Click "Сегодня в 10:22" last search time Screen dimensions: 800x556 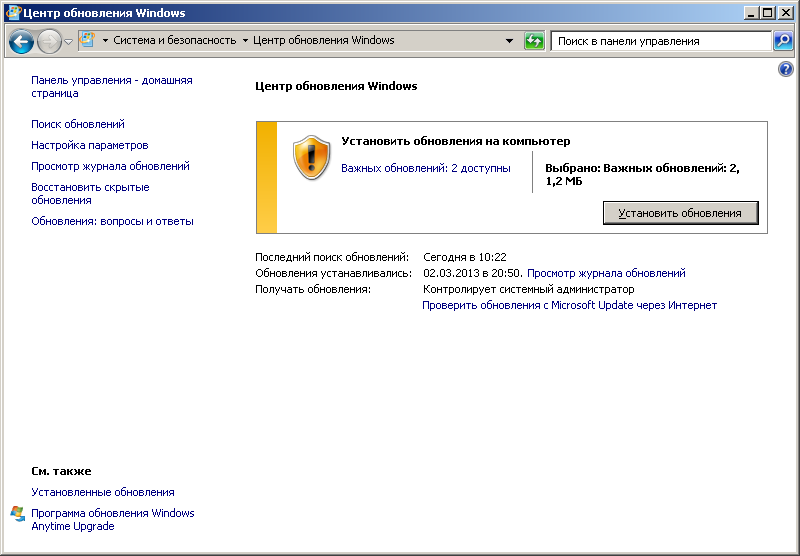(x=465, y=257)
